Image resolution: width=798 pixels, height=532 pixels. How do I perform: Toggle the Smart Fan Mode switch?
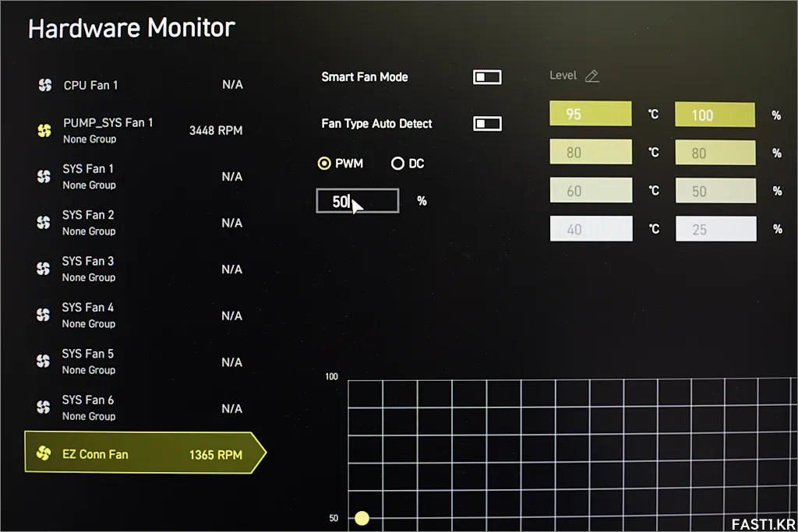click(487, 77)
